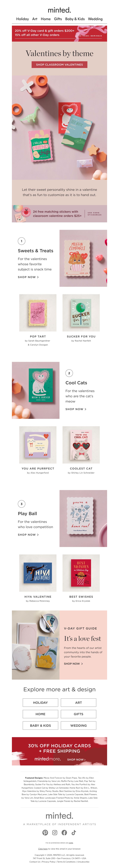Click Shop Now under Play Ball

28,534
